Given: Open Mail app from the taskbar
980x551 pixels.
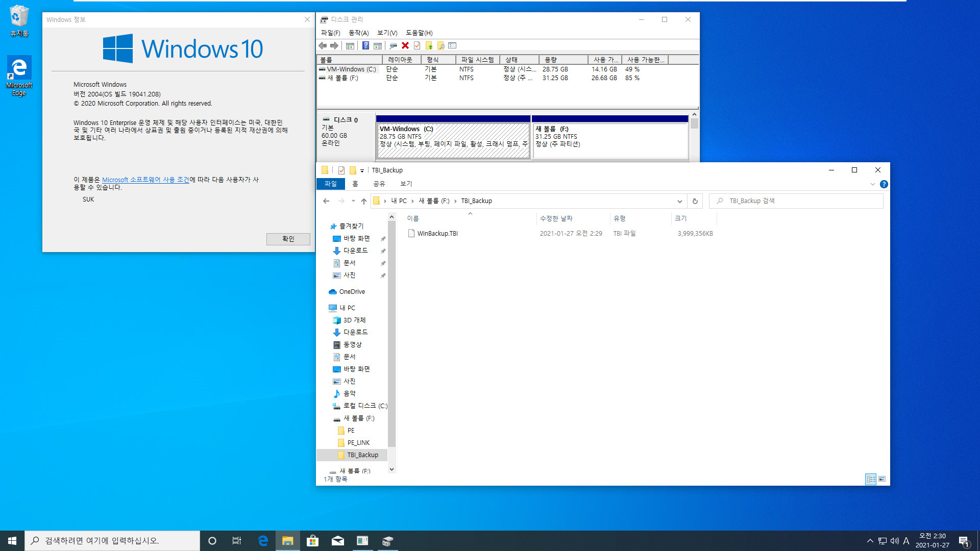Looking at the screenshot, I should 337,541.
